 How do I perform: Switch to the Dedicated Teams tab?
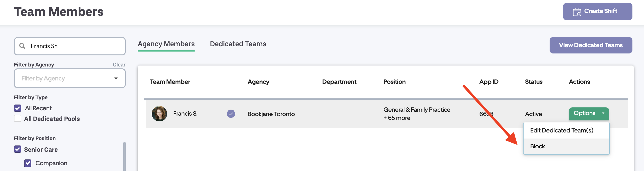238,44
